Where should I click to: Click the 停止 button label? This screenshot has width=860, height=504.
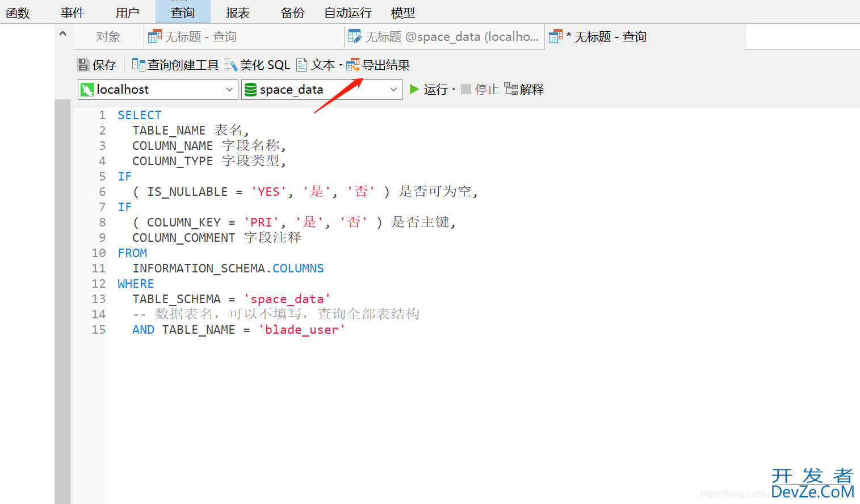pos(487,89)
